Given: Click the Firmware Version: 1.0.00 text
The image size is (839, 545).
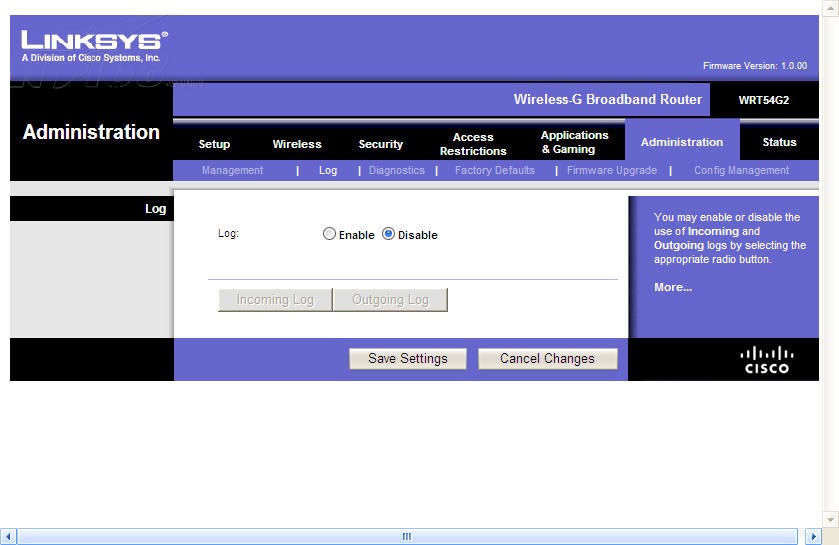Looking at the screenshot, I should (x=754, y=66).
